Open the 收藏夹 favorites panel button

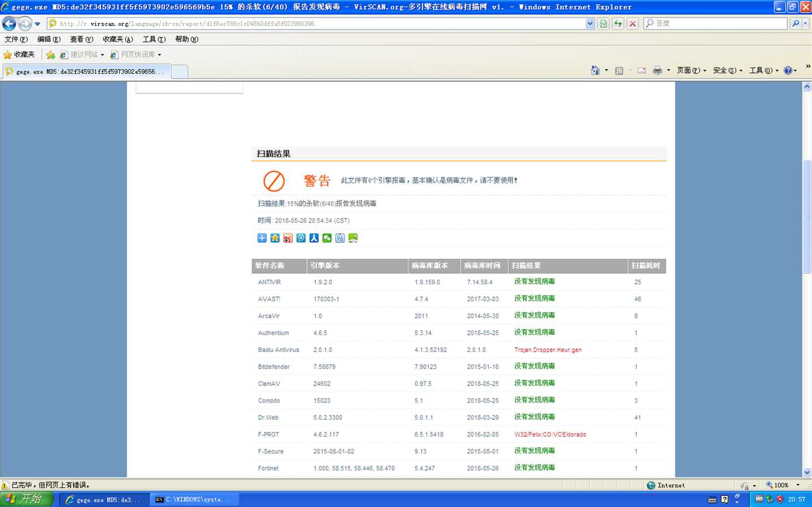pyautogui.click(x=19, y=55)
